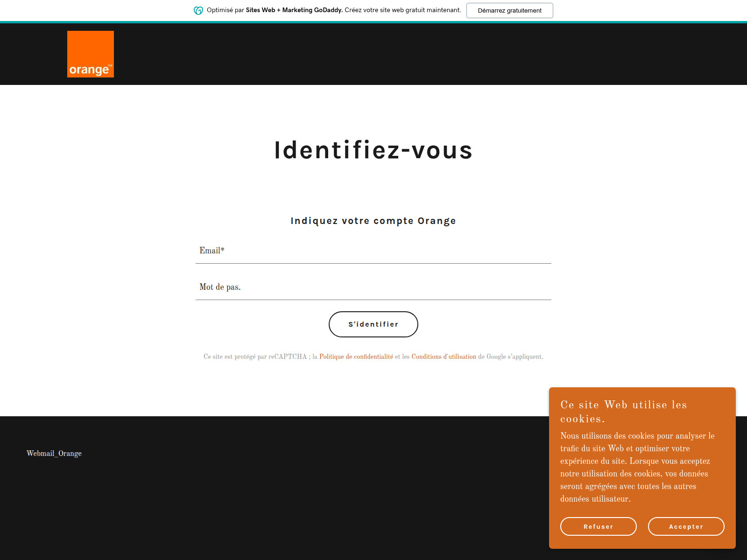Screen dimensions: 747x560
Task: Open the Politique de confidentialité link
Action: pyautogui.click(x=356, y=357)
